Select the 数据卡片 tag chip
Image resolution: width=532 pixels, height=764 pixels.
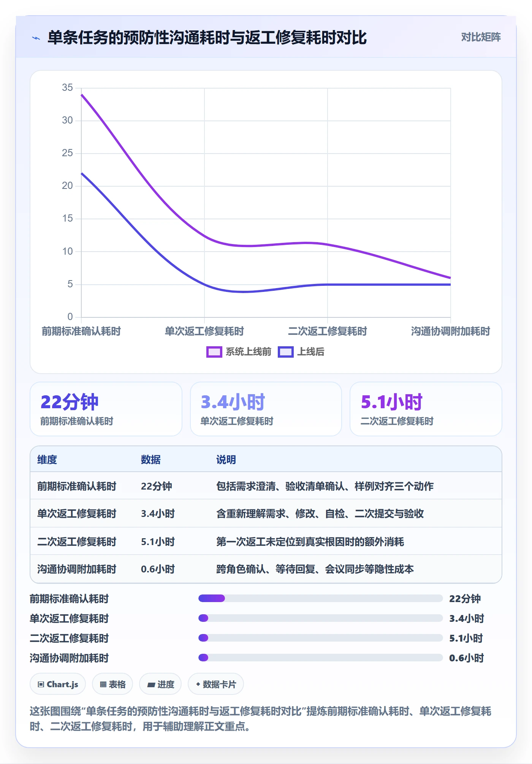(x=216, y=684)
